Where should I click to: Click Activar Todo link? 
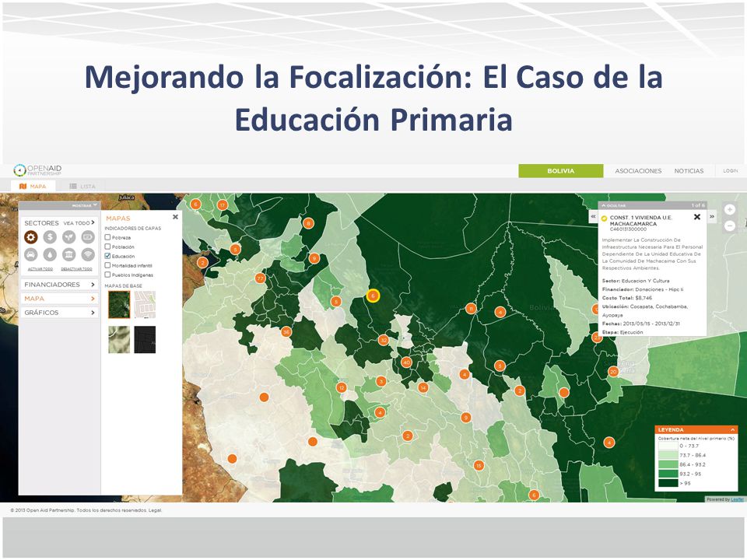40,269
